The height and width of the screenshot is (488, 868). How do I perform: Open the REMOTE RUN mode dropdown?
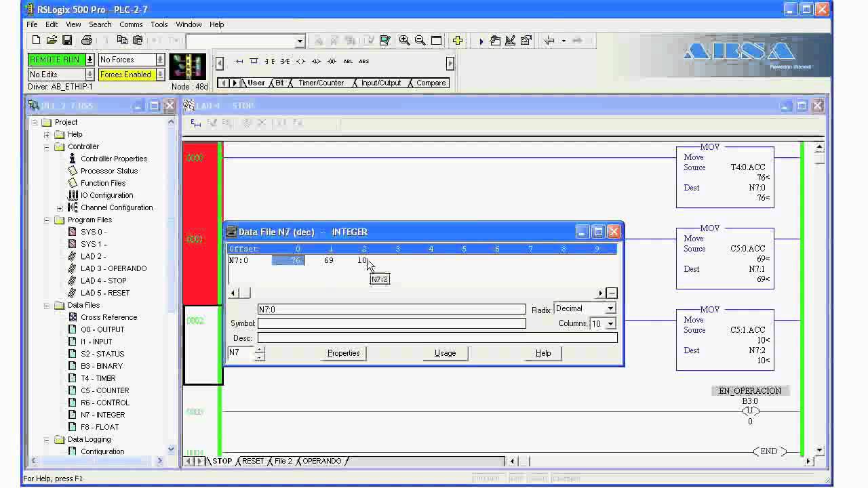tap(90, 60)
